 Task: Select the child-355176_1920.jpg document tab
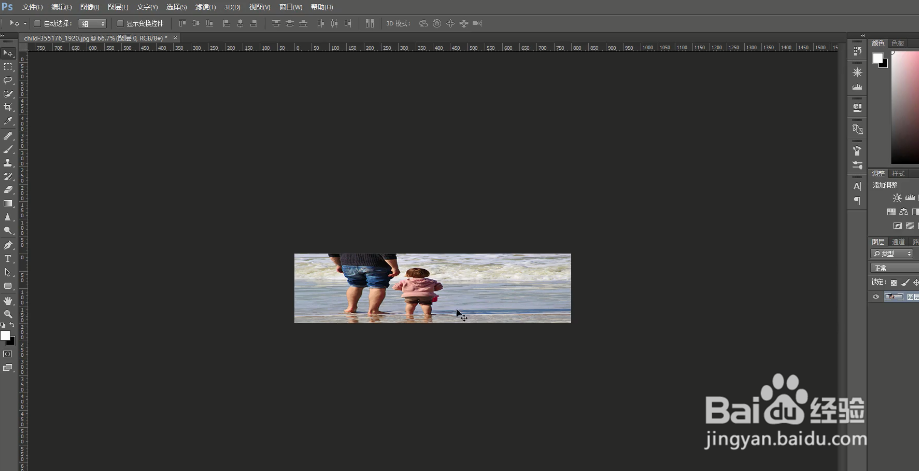tap(96, 37)
